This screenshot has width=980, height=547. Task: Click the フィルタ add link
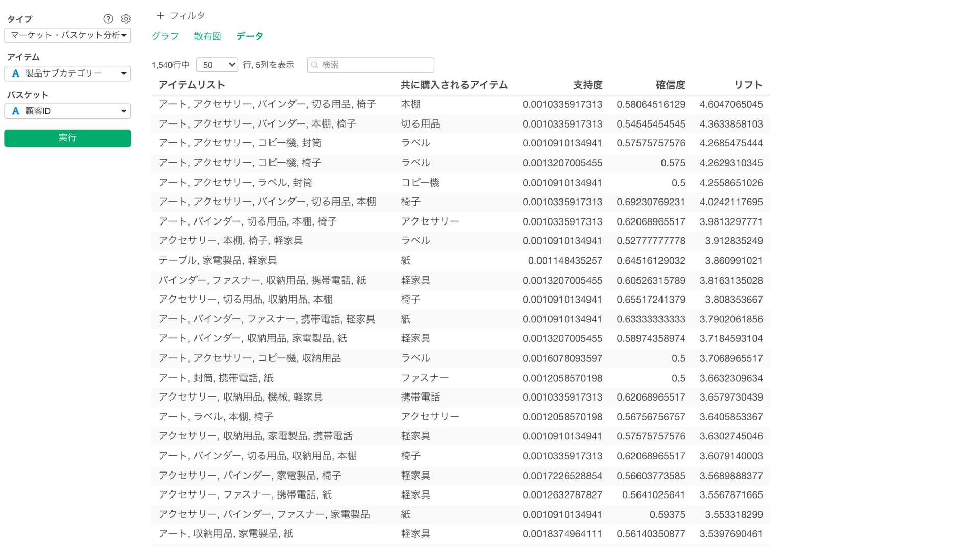pos(187,16)
